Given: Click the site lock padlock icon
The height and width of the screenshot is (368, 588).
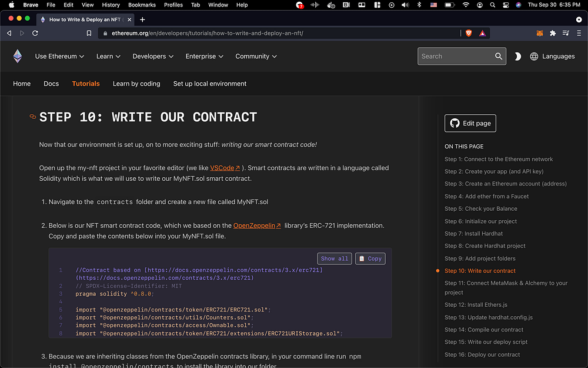Looking at the screenshot, I should 105,33.
